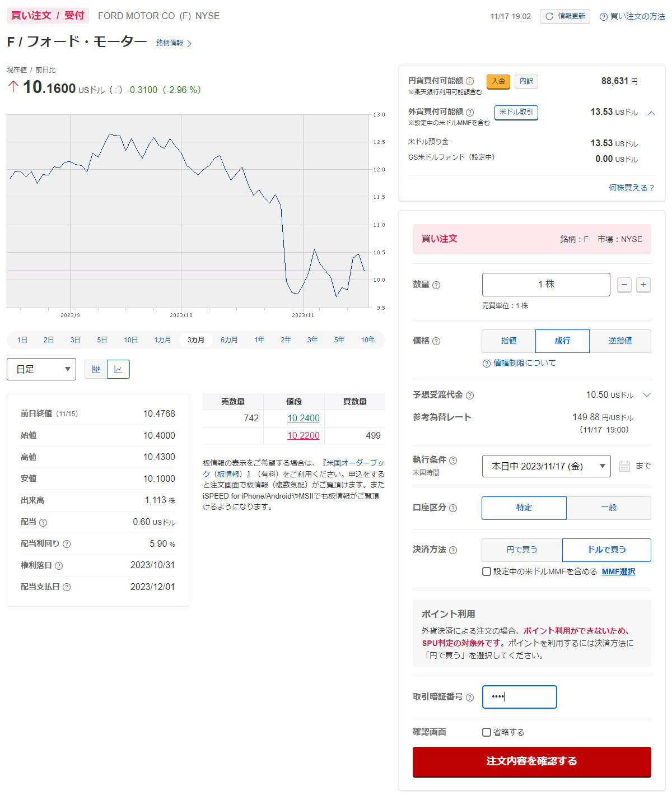This screenshot has height=795, width=672.
Task: Open the 日足 chart interval dropdown
Action: point(41,369)
